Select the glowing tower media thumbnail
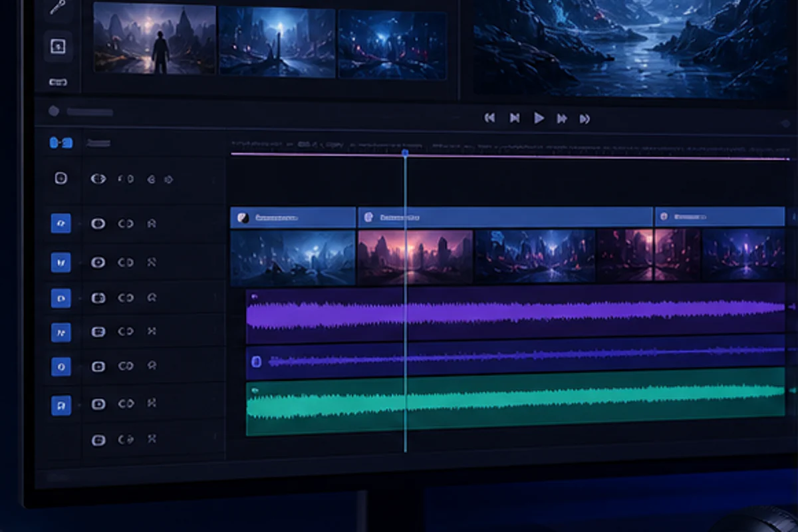798x532 pixels. point(277,42)
